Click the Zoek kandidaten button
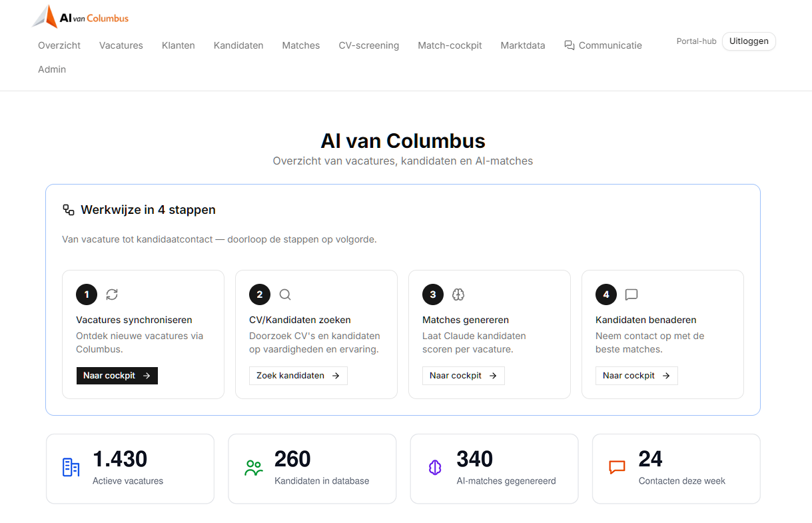Viewport: 812px width, 523px height. coord(298,376)
